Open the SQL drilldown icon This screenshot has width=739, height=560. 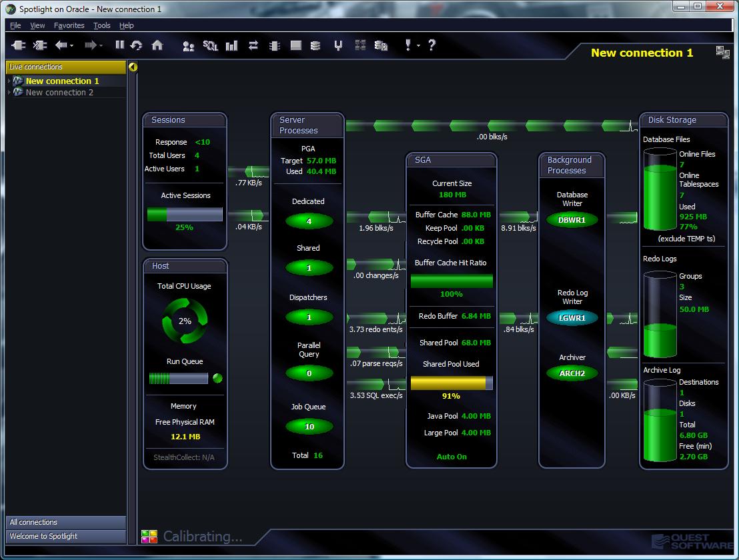point(210,46)
